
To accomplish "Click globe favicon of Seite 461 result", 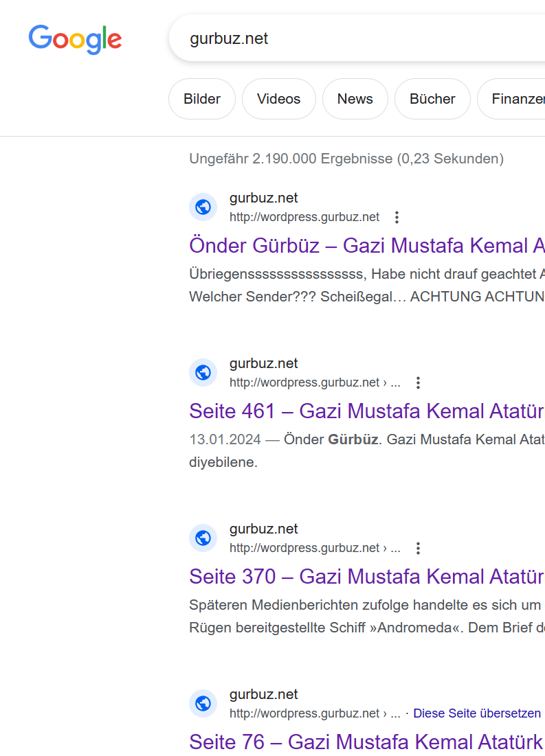I will [x=203, y=373].
